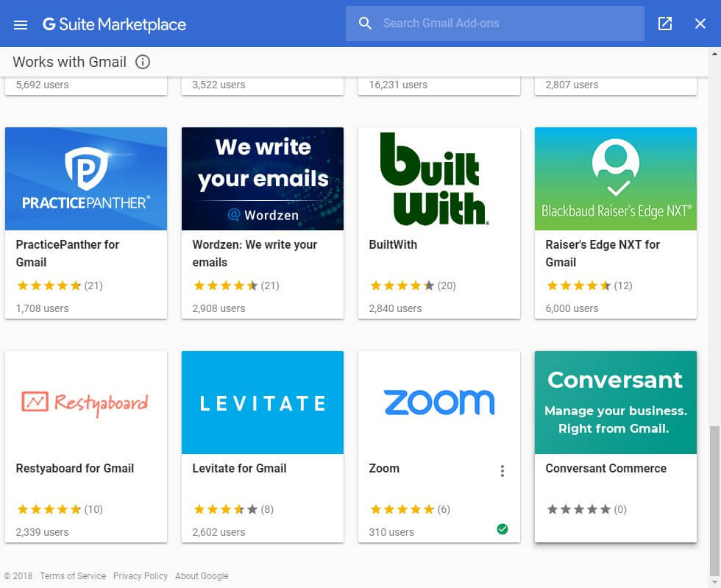This screenshot has height=588, width=721.
Task: Click Zoom's green installed checkmark
Action: (x=502, y=529)
